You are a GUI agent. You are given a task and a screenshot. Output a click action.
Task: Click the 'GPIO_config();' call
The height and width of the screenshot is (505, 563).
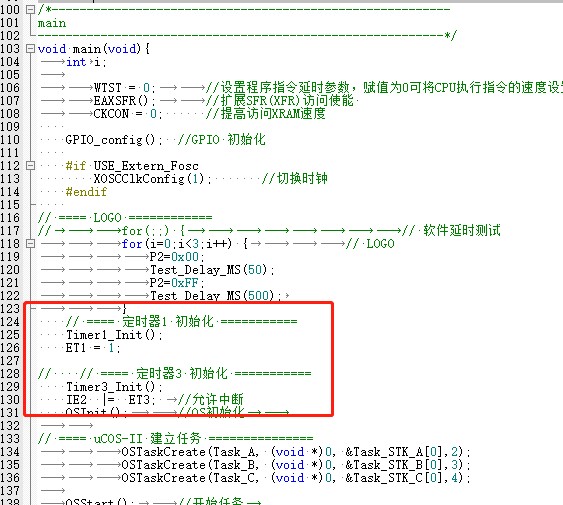pos(113,140)
